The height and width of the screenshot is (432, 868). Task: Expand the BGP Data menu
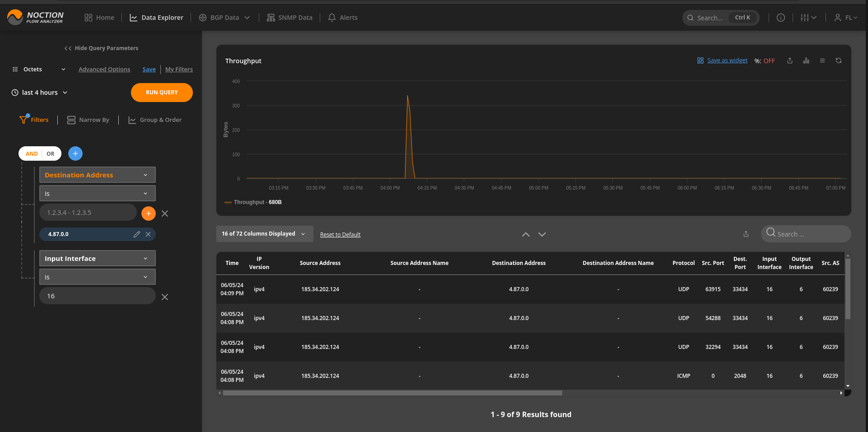point(224,18)
